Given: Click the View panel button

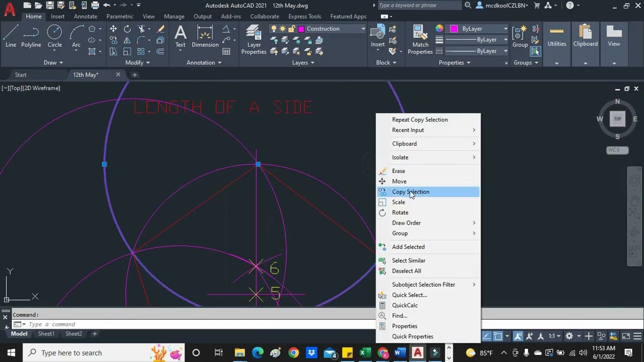Looking at the screenshot, I should [x=614, y=44].
